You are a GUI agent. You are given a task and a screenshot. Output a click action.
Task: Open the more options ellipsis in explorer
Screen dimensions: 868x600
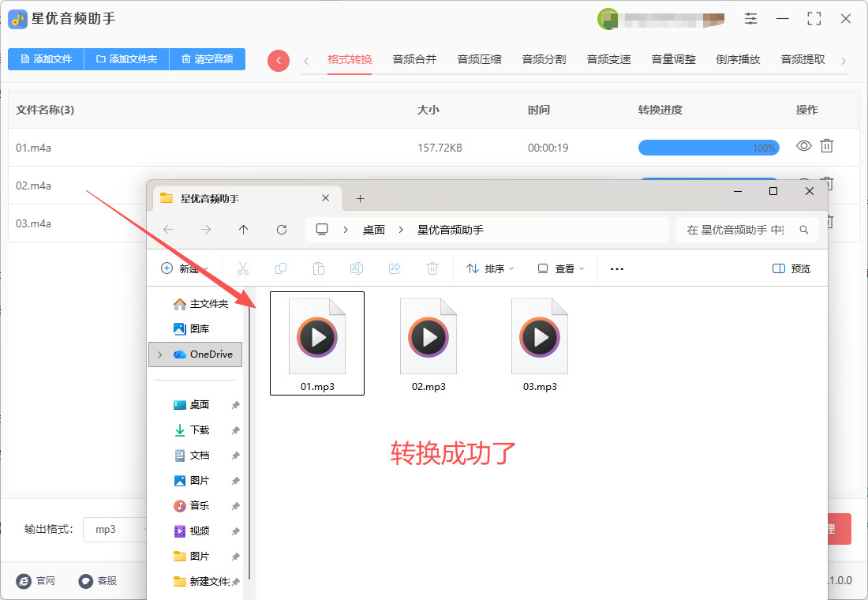point(617,268)
